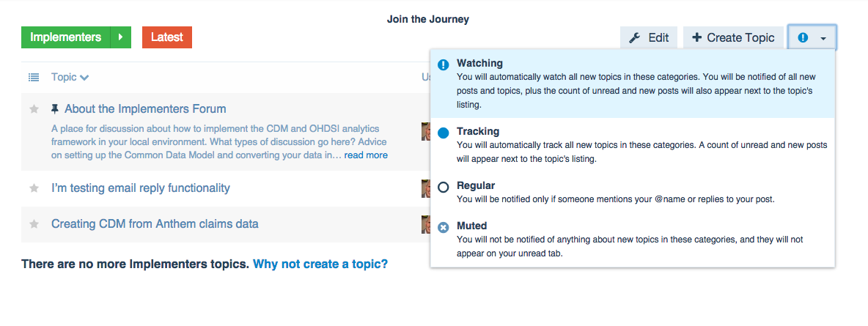The image size is (868, 326).
Task: Click 'read more' in the forum description
Action: point(366,155)
